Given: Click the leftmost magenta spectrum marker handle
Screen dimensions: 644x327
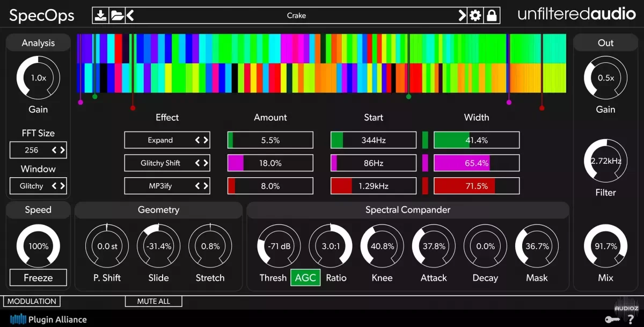Looking at the screenshot, I should click(80, 102).
